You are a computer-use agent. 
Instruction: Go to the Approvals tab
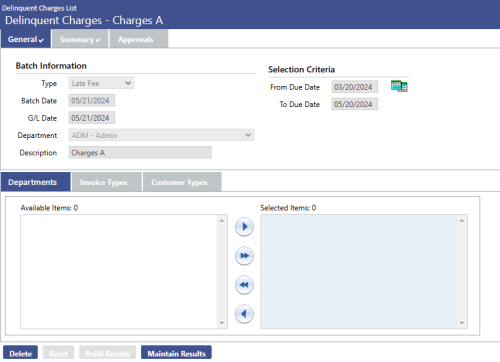tap(139, 39)
